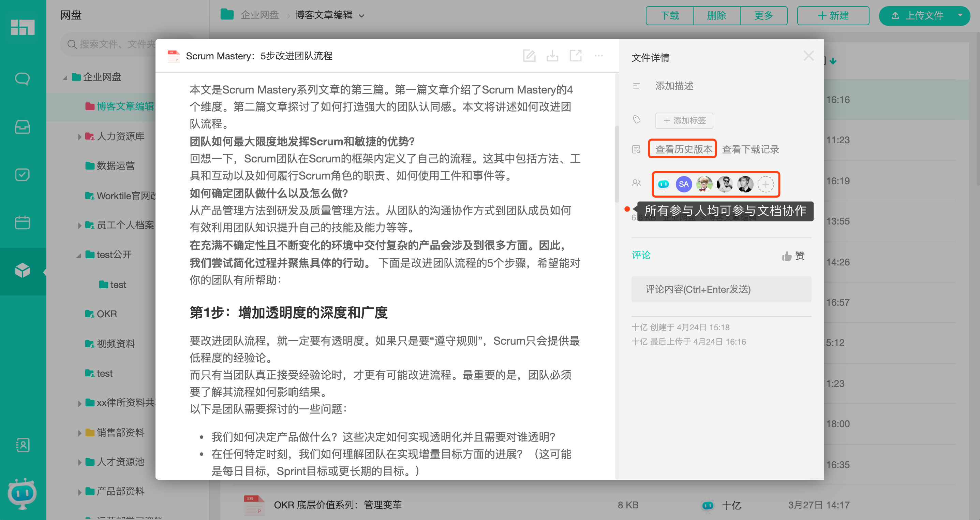Expand the xx律所资料共享 folder
Screen dimensions: 980x520
pos(79,403)
